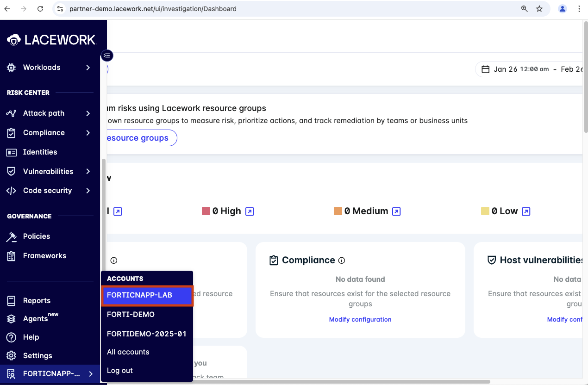Click the page's vertical scrollbar

[x=585, y=76]
